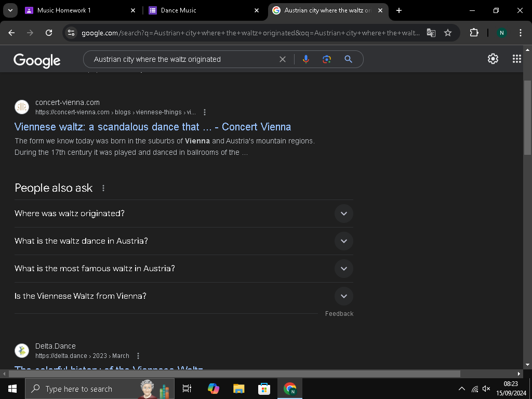Open Google quick settings gear

click(493, 59)
